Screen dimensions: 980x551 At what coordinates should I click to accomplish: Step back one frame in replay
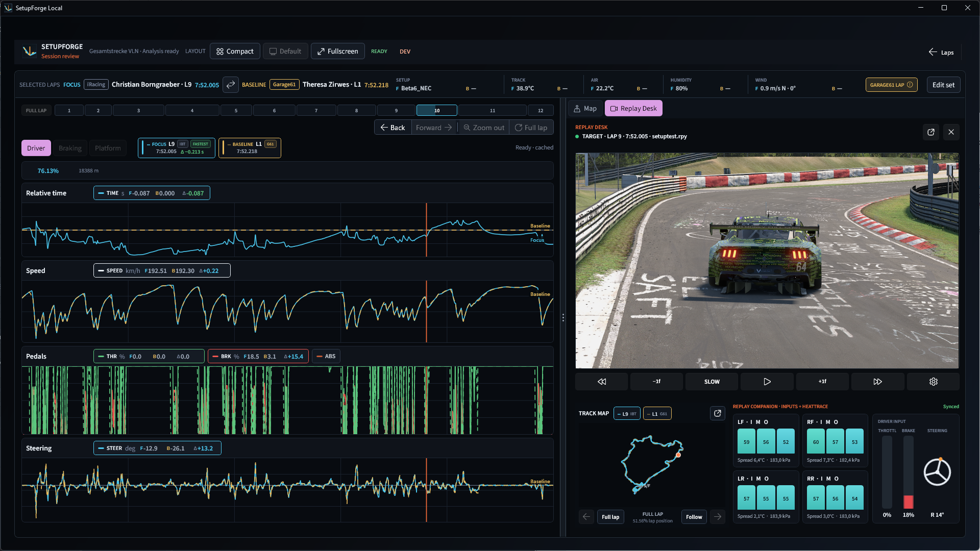656,382
